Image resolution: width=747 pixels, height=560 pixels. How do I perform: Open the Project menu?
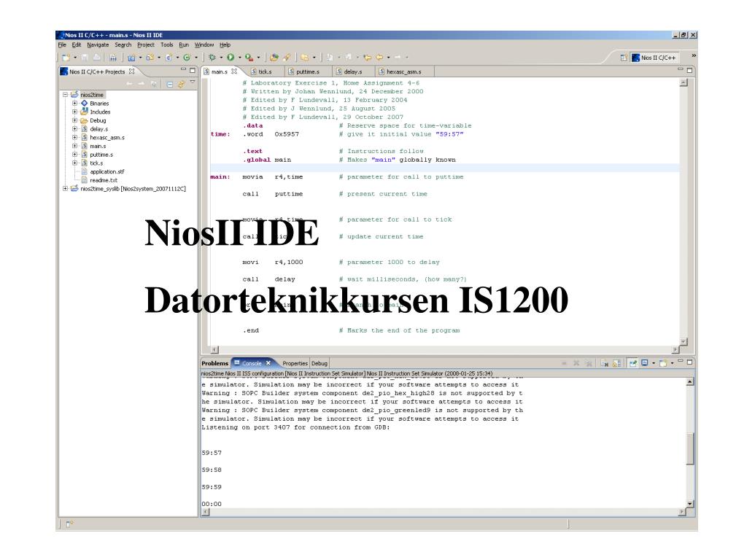(146, 44)
